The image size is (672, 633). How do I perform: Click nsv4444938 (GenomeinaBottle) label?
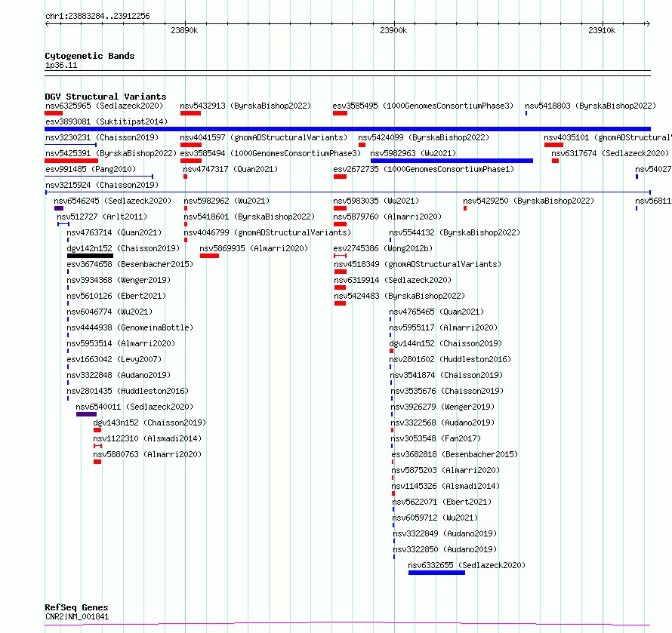(x=131, y=327)
